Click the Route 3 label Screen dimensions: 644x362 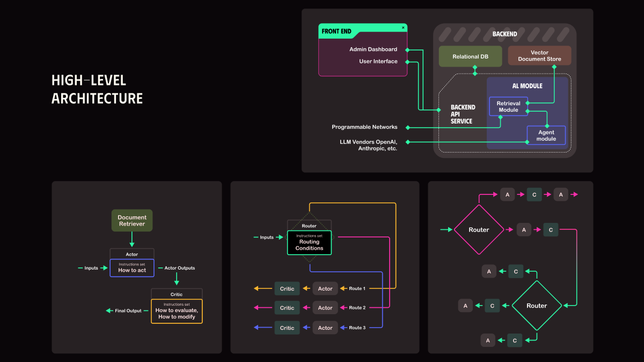[x=357, y=328]
